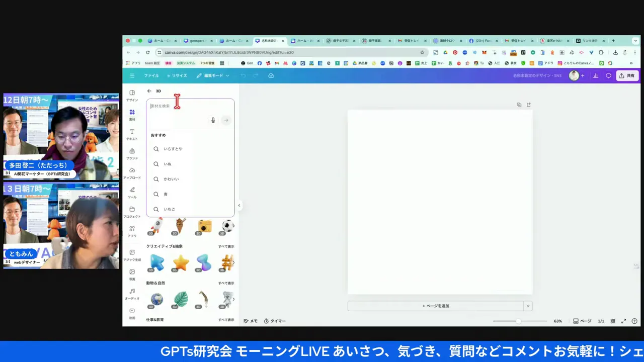Open the 写真 panel
The width and height of the screenshot is (644, 362).
(132, 274)
